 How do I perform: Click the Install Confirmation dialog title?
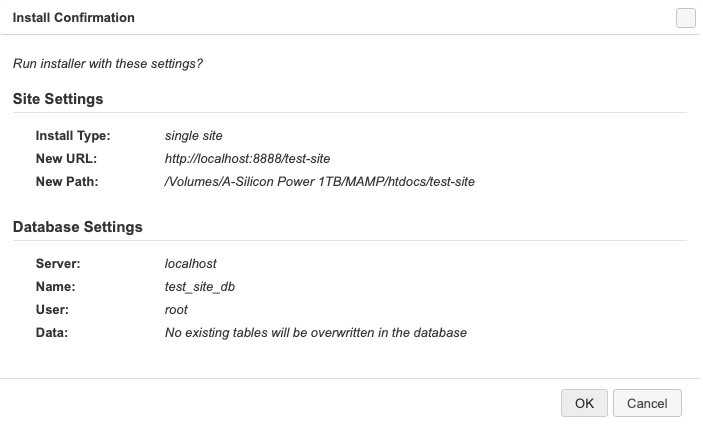click(73, 18)
